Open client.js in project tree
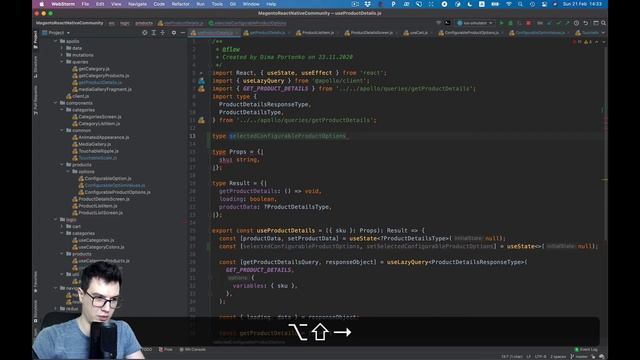The height and width of the screenshot is (360, 640). coord(78,96)
